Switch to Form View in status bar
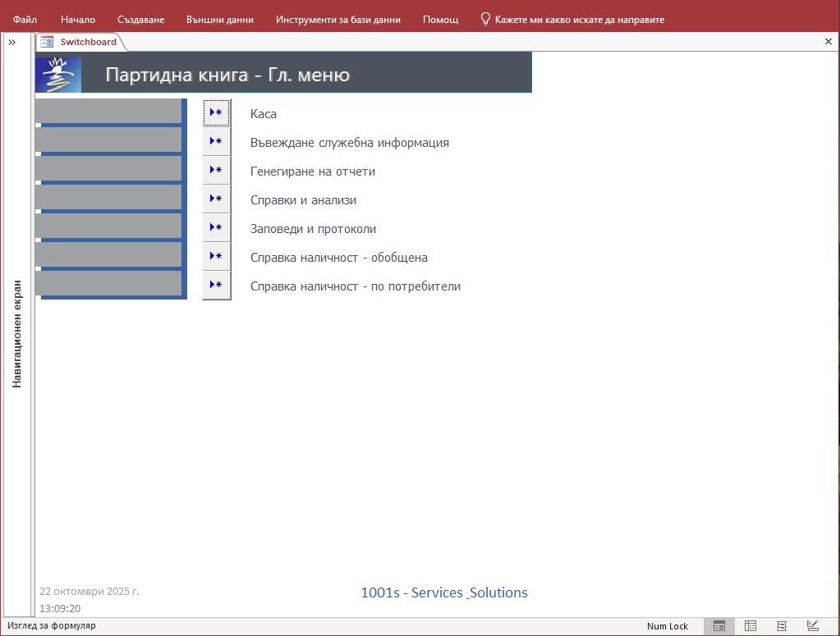This screenshot has width=840, height=636. [718, 626]
